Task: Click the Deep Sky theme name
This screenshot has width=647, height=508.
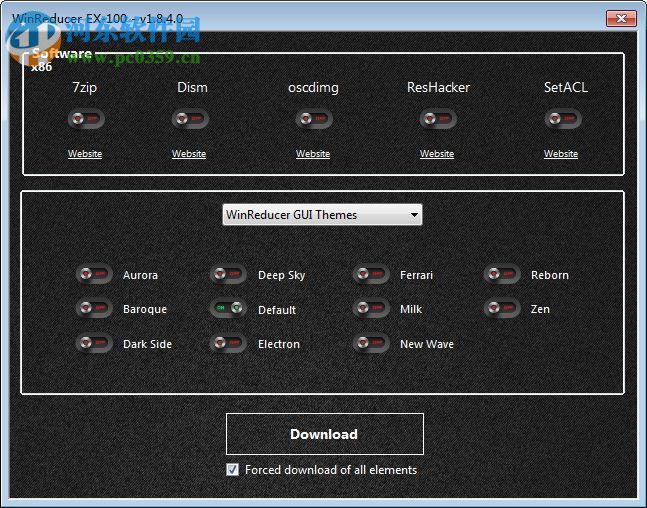Action: click(x=281, y=276)
